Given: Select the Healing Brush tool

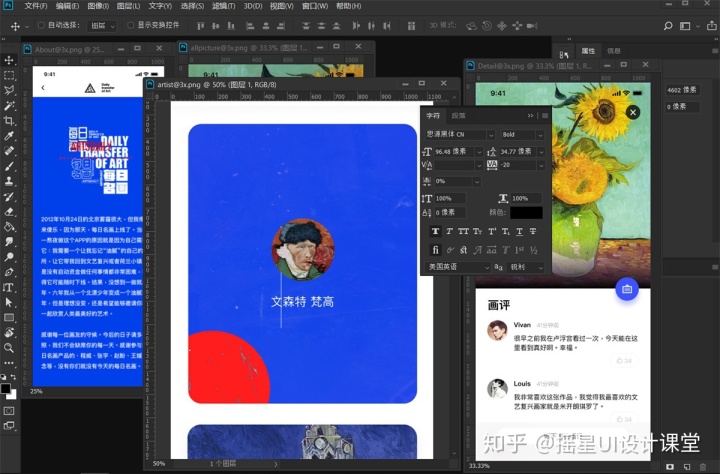Looking at the screenshot, I should pyautogui.click(x=9, y=151).
